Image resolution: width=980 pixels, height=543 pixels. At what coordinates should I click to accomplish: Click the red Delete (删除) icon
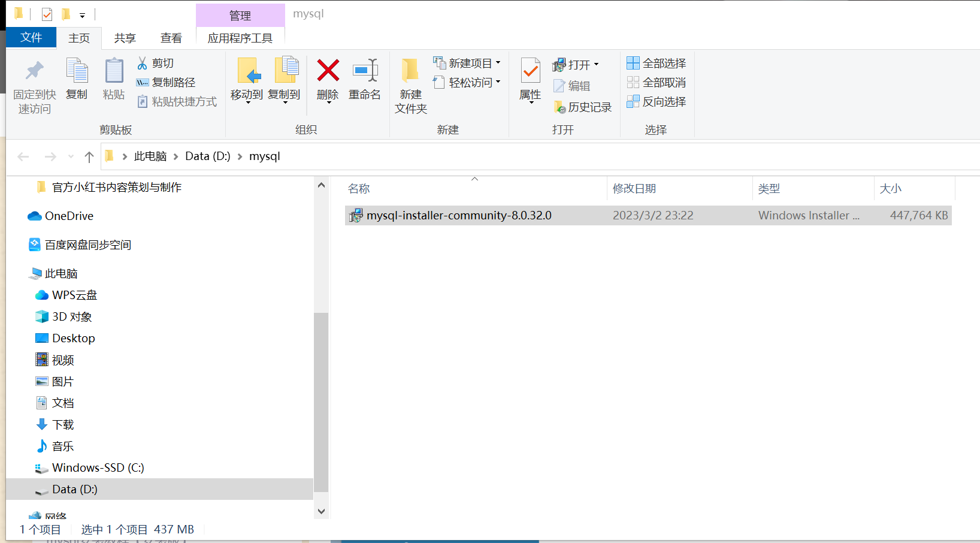pyautogui.click(x=328, y=71)
